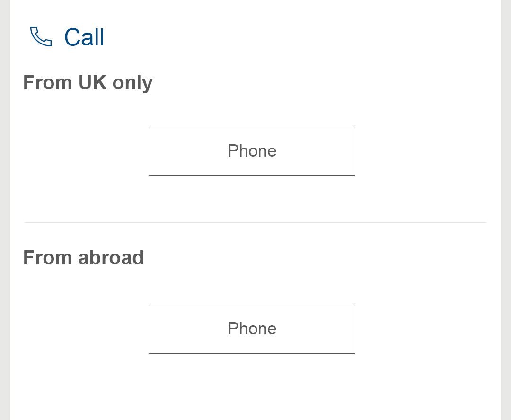This screenshot has width=511, height=420.
Task: Click the divider line between the sections
Action: pos(255,222)
